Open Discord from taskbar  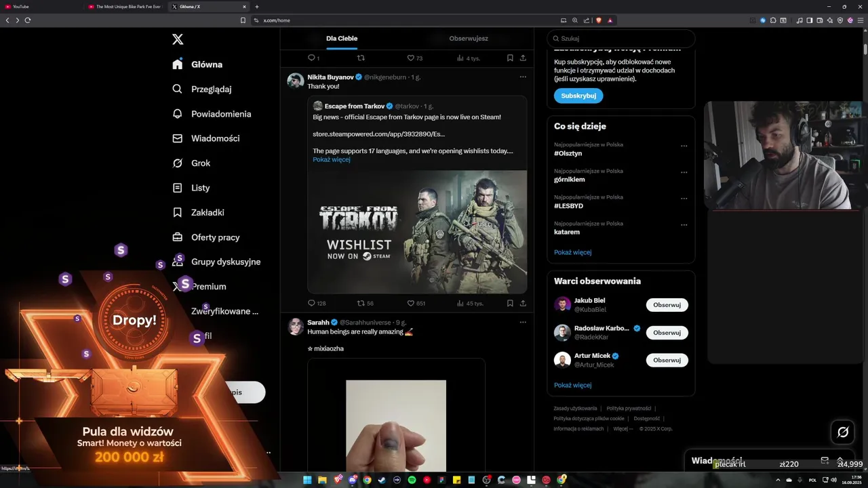tap(352, 480)
